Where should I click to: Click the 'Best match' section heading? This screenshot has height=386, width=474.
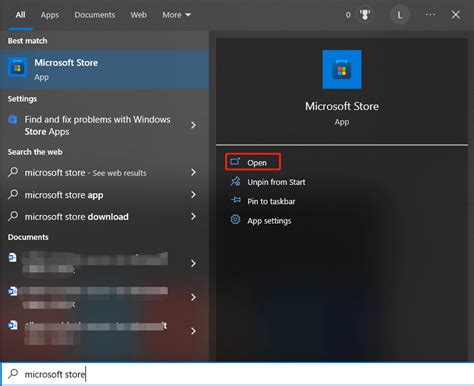(27, 41)
